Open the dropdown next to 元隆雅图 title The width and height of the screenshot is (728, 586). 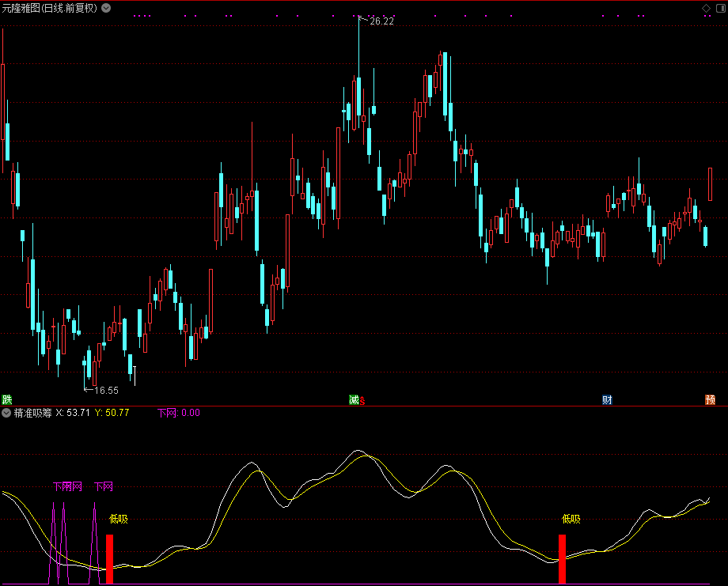click(107, 8)
